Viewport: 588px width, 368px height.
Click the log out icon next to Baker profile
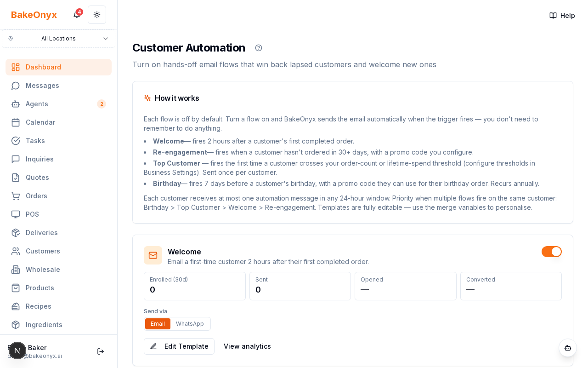[100, 351]
